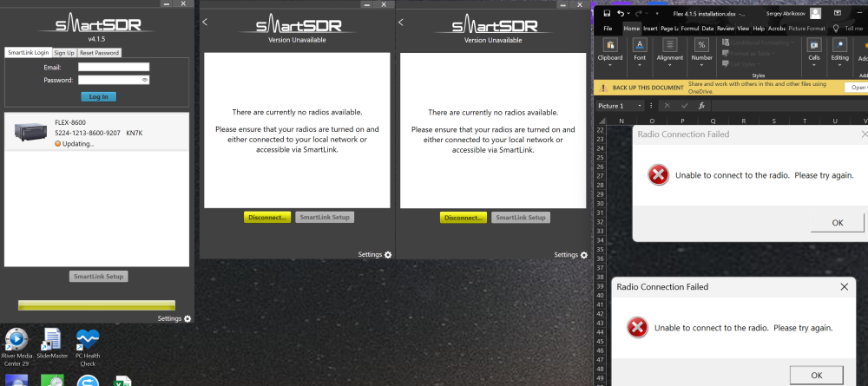Select the SmartLink Login tab
This screenshot has height=386, width=868.
(x=29, y=53)
